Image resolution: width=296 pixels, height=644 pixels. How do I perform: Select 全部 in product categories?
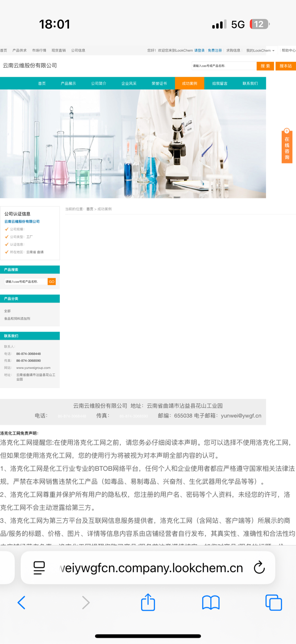[x=7, y=311]
